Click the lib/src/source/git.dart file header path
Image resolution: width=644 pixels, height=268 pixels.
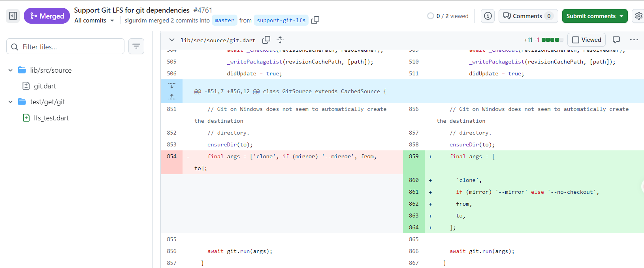tap(218, 40)
